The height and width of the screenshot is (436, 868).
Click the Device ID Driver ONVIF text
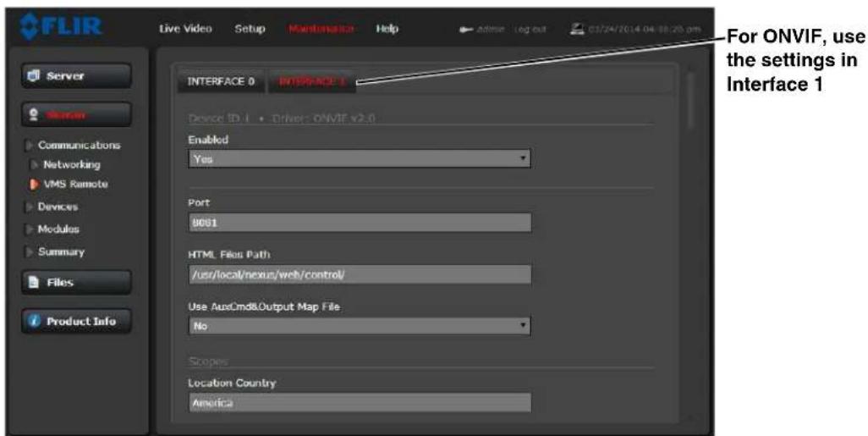pyautogui.click(x=282, y=118)
